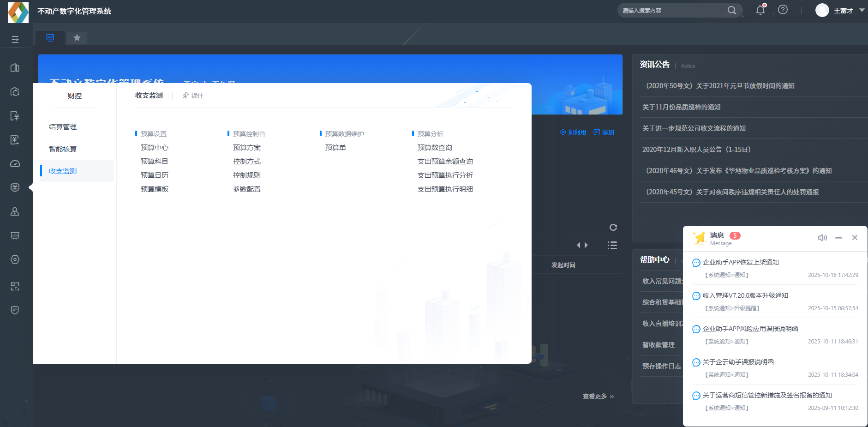Minimize the message panel
This screenshot has height=427, width=868.
point(838,238)
